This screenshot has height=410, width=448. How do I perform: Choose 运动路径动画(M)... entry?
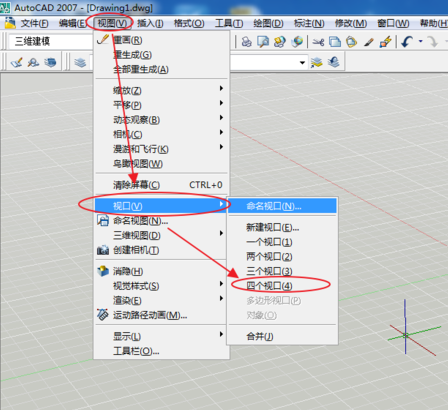click(162, 315)
